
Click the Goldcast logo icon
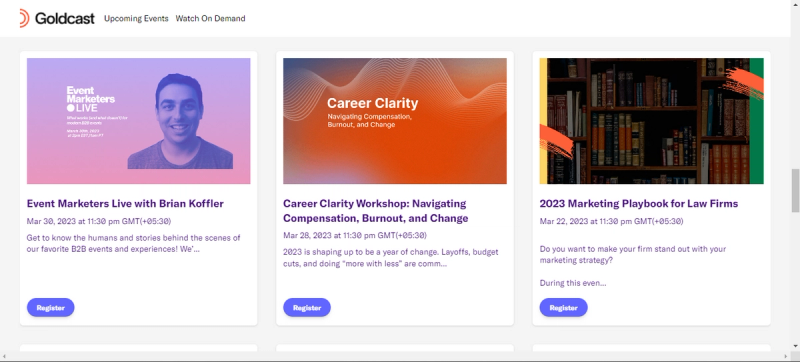[24, 18]
